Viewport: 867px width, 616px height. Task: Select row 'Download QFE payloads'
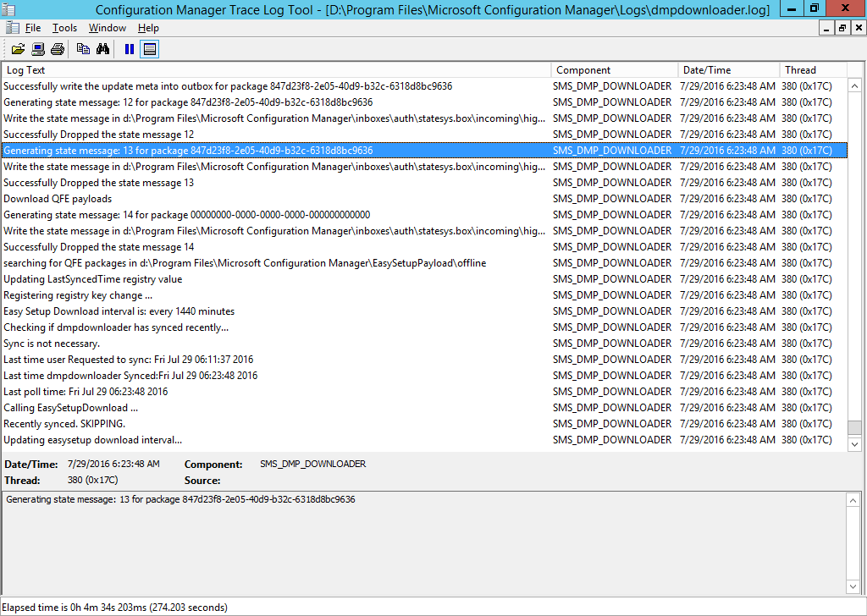[x=424, y=198]
